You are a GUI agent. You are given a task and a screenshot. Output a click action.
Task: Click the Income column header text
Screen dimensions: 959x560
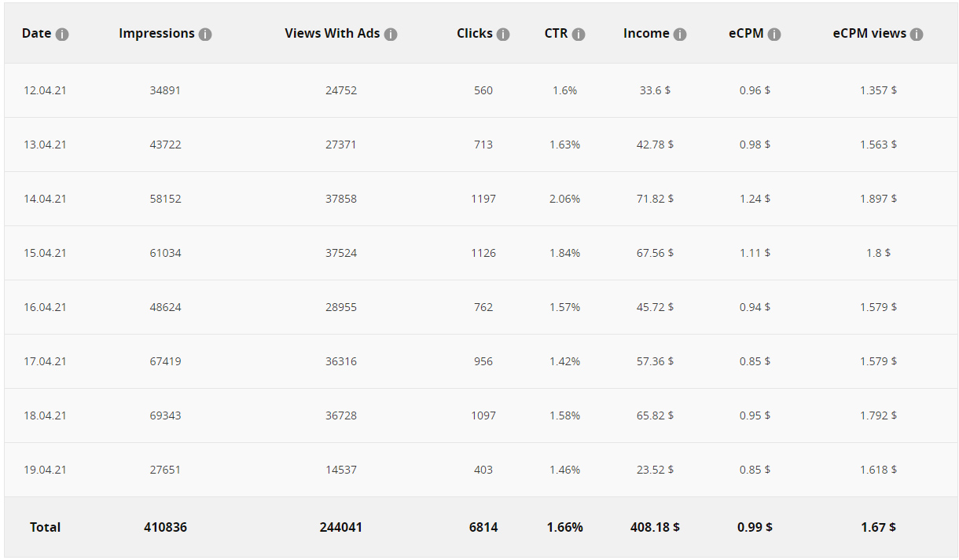point(646,34)
